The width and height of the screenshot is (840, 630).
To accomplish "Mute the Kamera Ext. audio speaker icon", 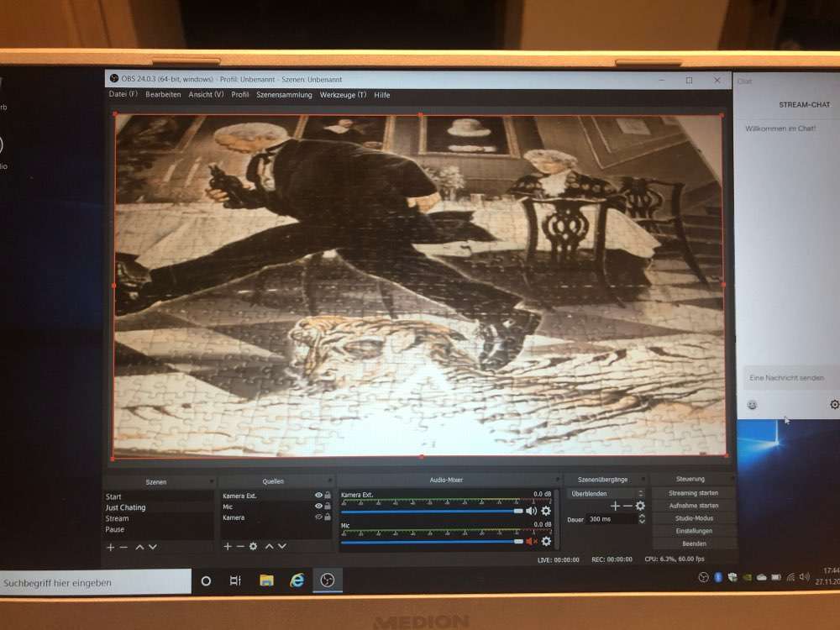I will coord(531,511).
